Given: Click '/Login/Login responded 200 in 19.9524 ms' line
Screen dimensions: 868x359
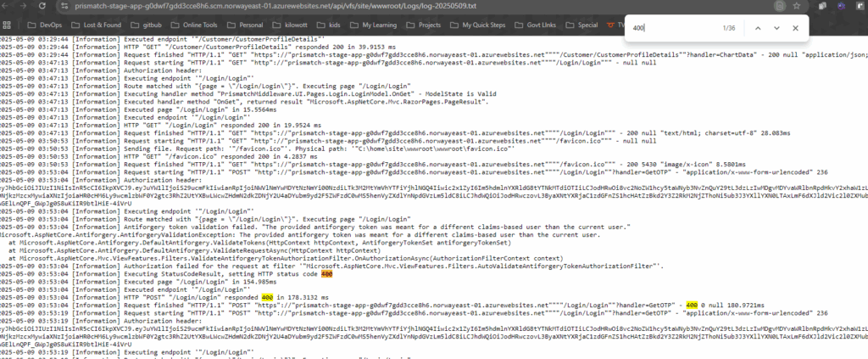Looking at the screenshot, I should click(160, 126).
